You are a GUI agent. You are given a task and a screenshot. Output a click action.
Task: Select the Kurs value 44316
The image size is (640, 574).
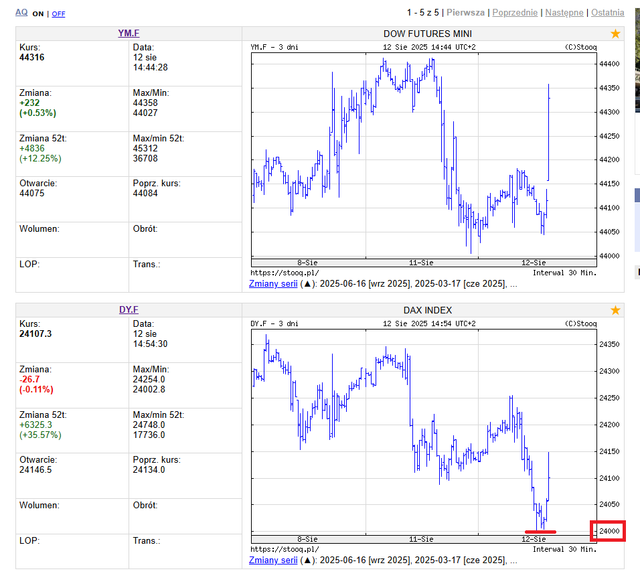point(32,58)
